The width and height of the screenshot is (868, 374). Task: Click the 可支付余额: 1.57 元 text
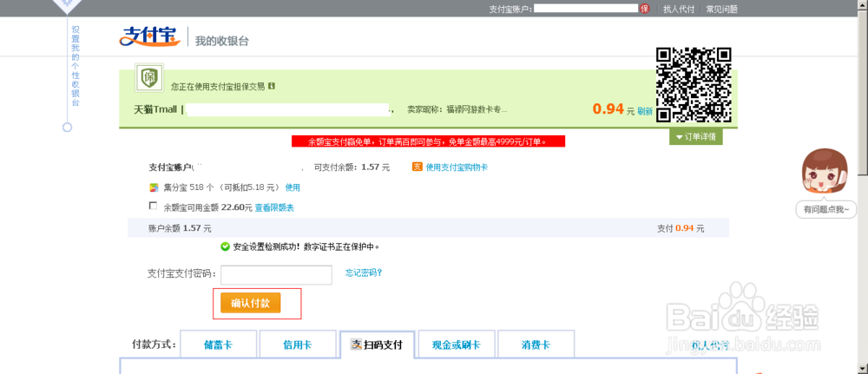tap(352, 167)
